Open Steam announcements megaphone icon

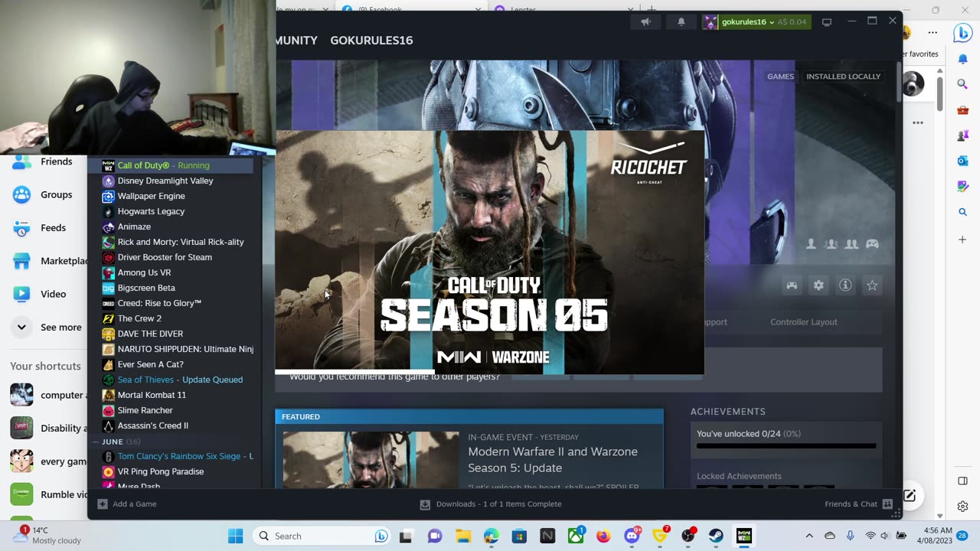click(645, 21)
